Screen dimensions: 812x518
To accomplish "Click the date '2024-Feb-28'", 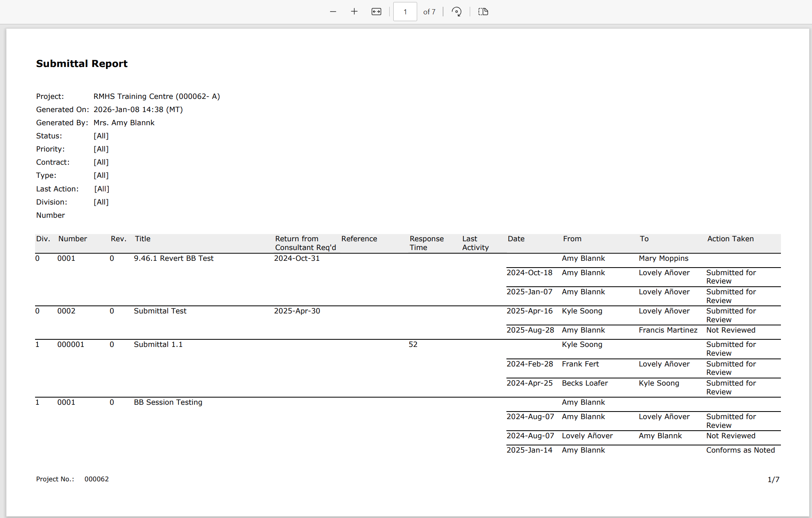I will (530, 364).
